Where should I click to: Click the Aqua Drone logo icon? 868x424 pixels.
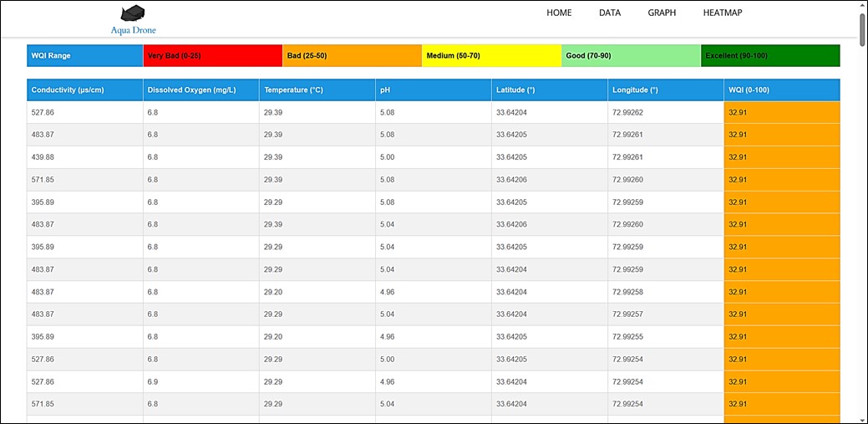[x=133, y=13]
